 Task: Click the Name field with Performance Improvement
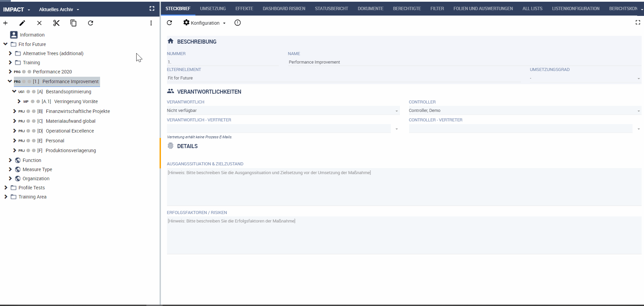(464, 62)
